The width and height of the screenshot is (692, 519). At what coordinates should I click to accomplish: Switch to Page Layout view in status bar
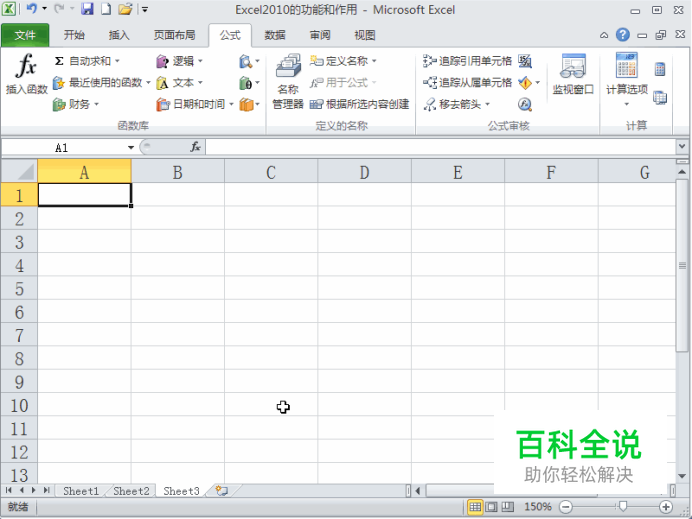[491, 507]
